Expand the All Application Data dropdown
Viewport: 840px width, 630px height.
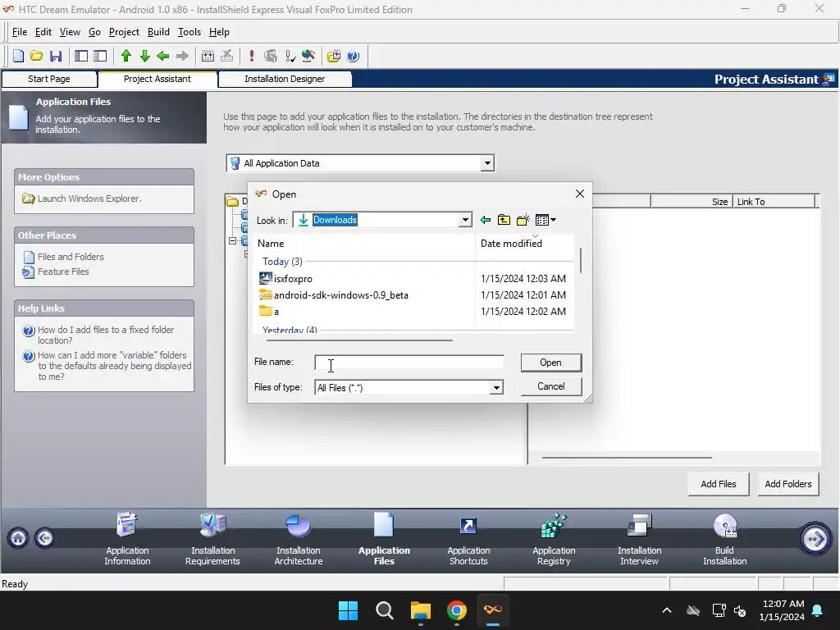[487, 163]
